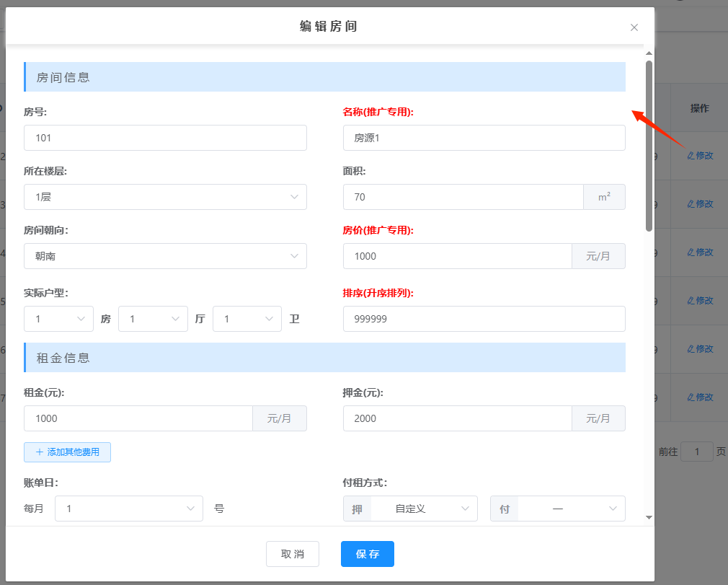
Task: Click the 房号 input field
Action: pos(165,138)
